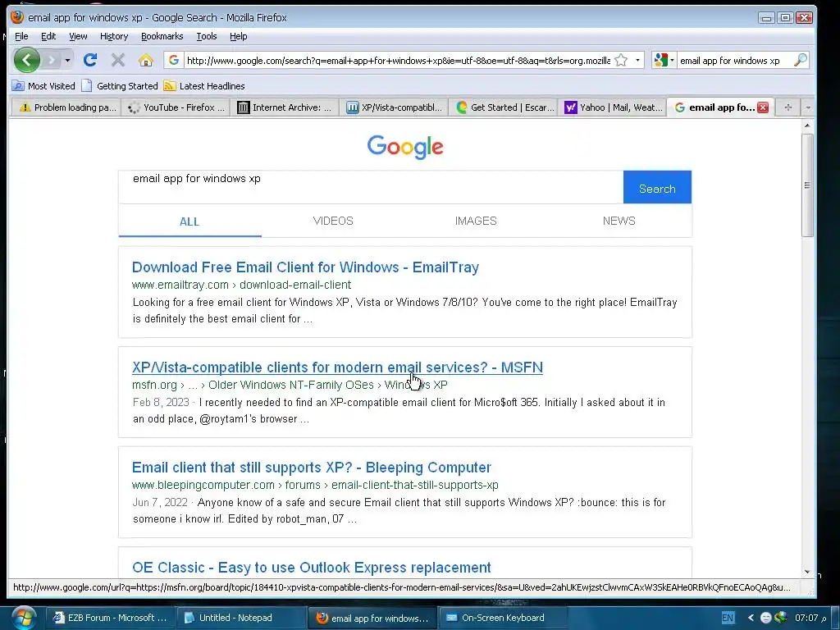Open the Latest Headlines feed bookmark

204,85
